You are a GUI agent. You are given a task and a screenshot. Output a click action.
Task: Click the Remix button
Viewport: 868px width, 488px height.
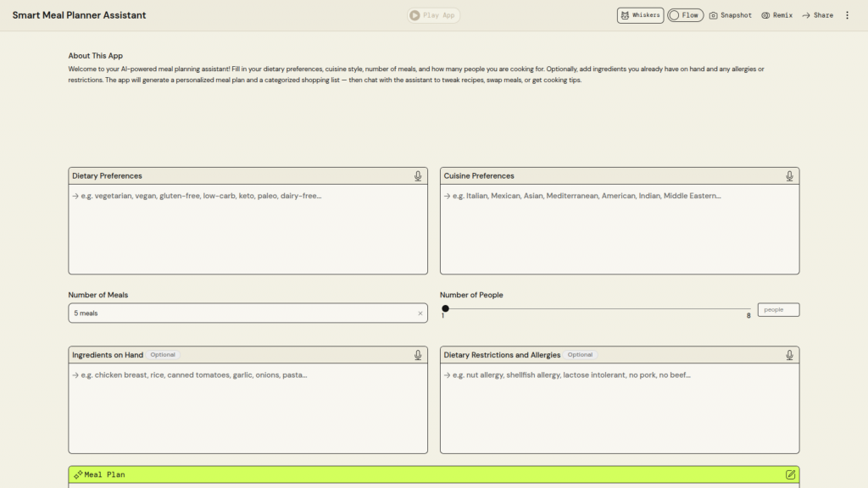click(776, 15)
